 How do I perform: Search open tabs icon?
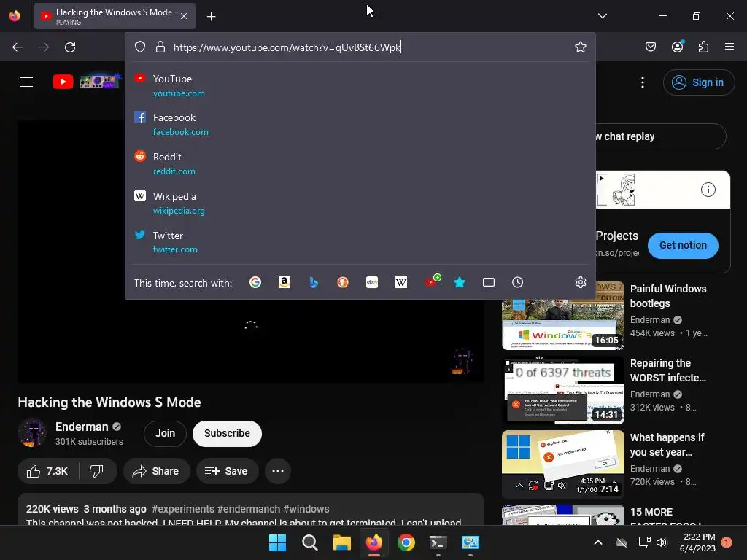[x=488, y=282]
